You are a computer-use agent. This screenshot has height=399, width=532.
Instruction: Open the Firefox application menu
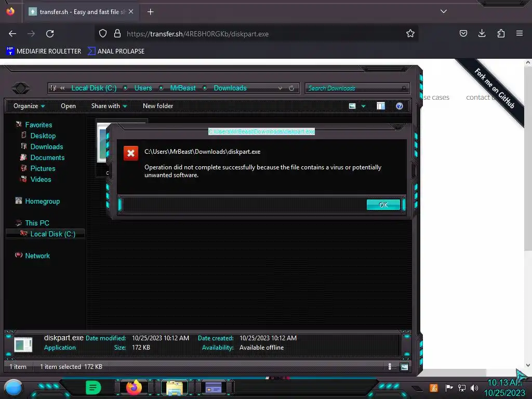520,33
